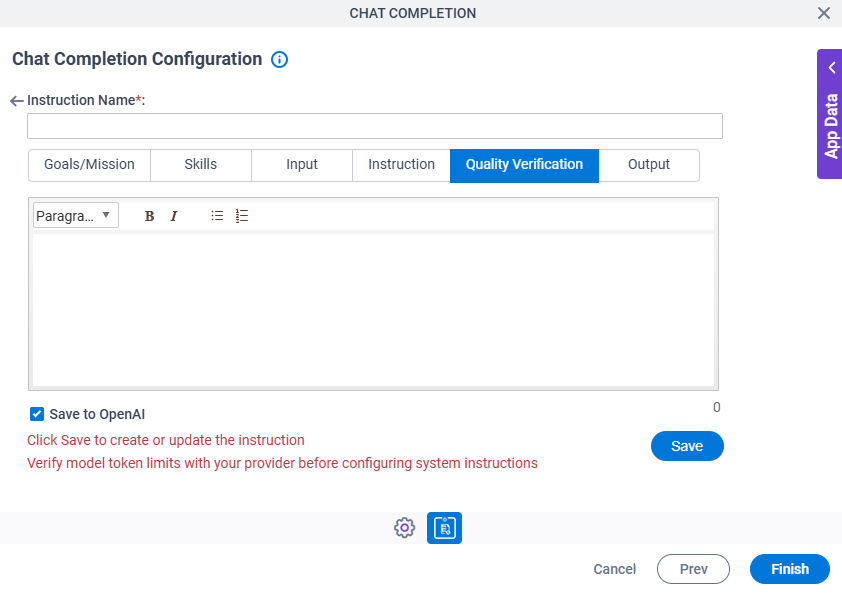The height and width of the screenshot is (593, 842).
Task: Click the Finish button
Action: pos(789,569)
